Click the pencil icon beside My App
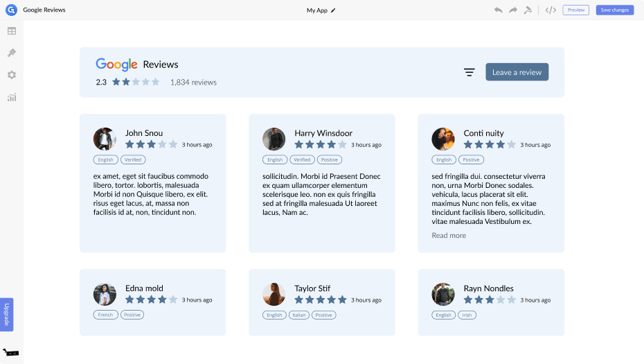This screenshot has height=364, width=644. point(333,10)
